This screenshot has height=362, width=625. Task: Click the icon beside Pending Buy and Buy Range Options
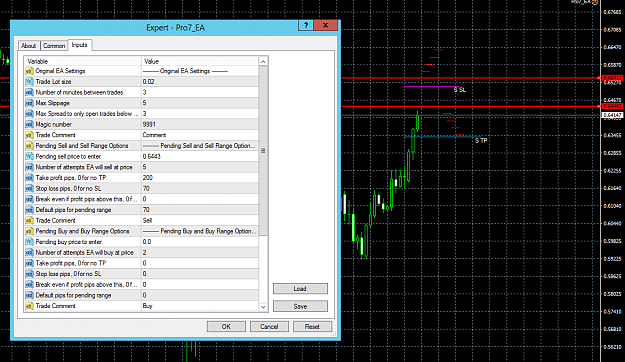point(29,231)
